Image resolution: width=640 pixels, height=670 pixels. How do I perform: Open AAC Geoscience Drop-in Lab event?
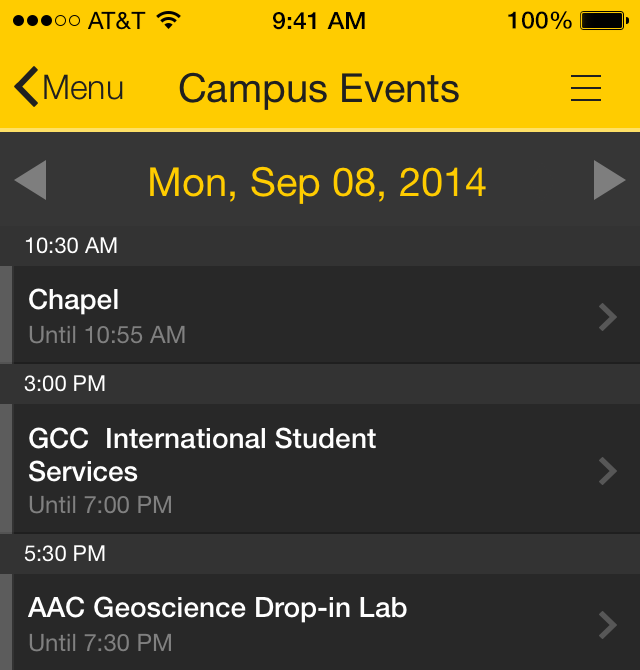(x=320, y=622)
